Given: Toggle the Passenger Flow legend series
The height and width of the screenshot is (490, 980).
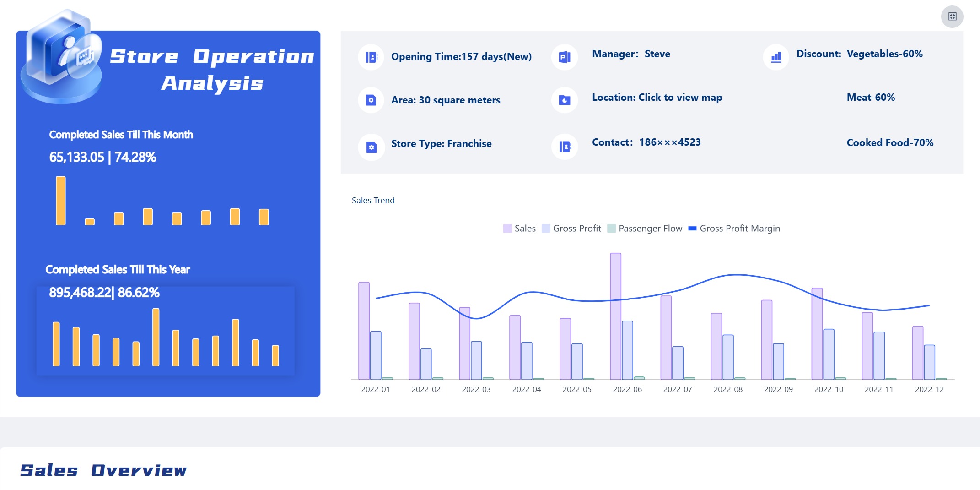Looking at the screenshot, I should pos(645,229).
